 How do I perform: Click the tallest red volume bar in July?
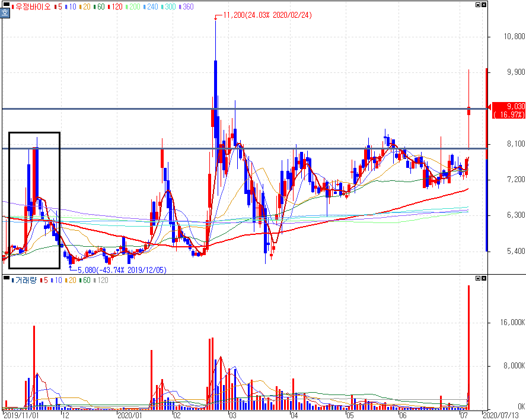coord(468,348)
